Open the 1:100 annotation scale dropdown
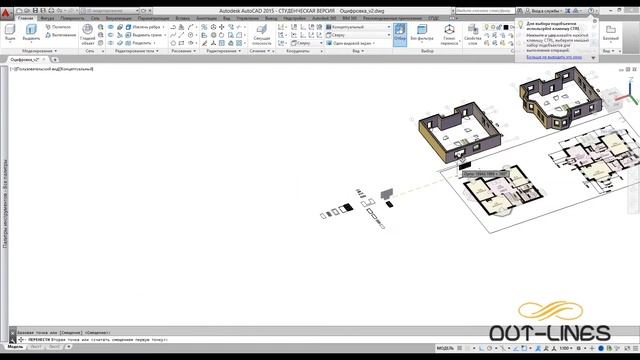The height and width of the screenshot is (360, 640). click(566, 348)
